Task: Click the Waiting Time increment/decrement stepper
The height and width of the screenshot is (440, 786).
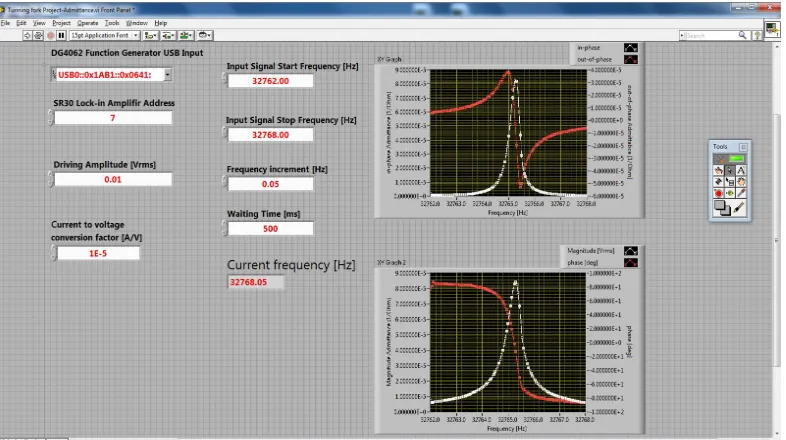Action: point(225,228)
